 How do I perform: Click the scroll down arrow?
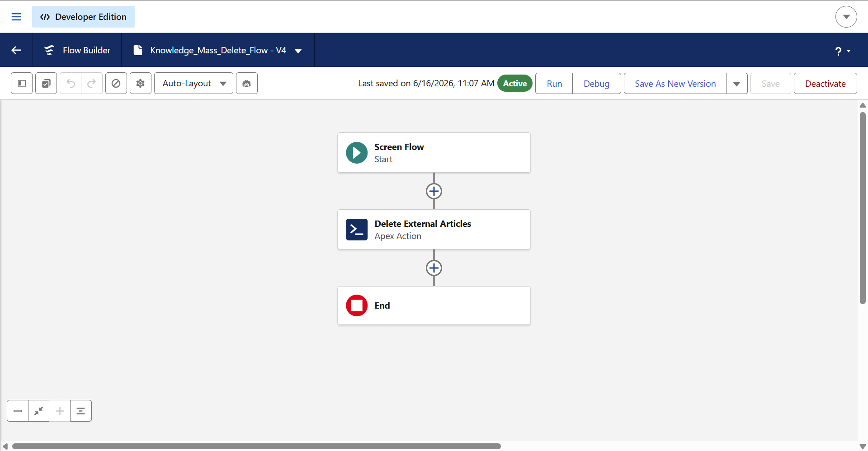coord(863,446)
